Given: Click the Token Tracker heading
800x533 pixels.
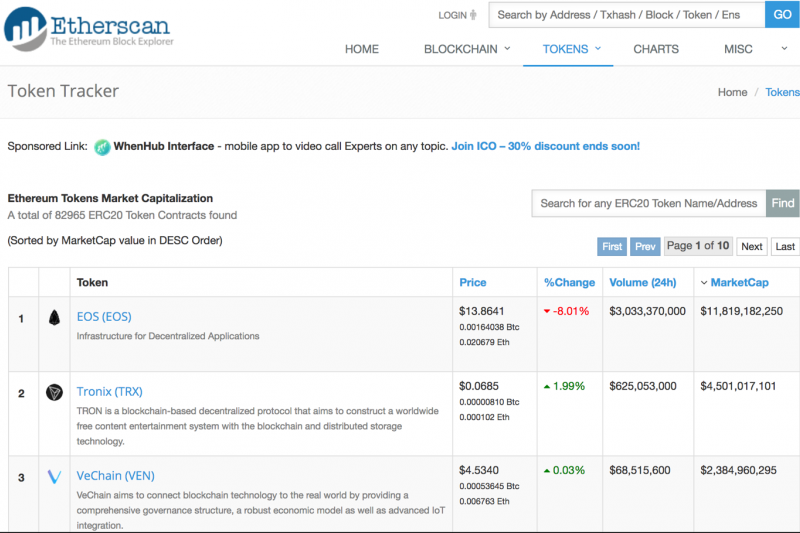Looking at the screenshot, I should click(x=63, y=91).
